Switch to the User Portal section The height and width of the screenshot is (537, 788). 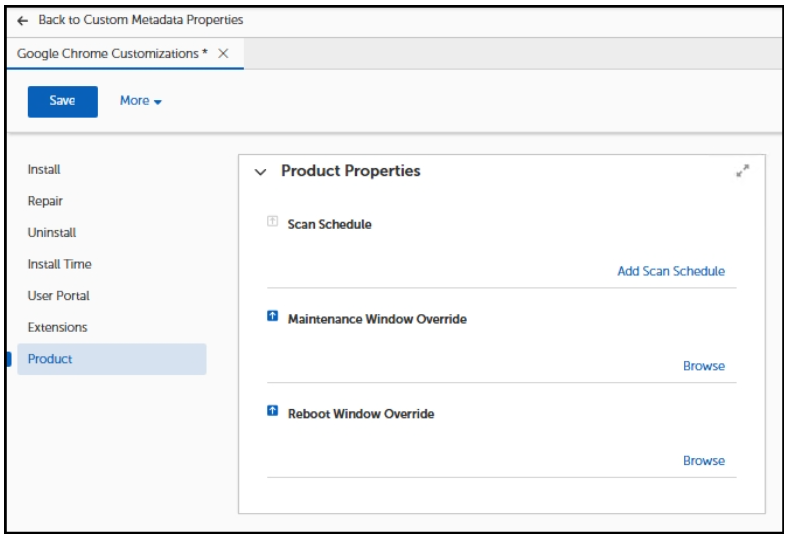pos(58,296)
